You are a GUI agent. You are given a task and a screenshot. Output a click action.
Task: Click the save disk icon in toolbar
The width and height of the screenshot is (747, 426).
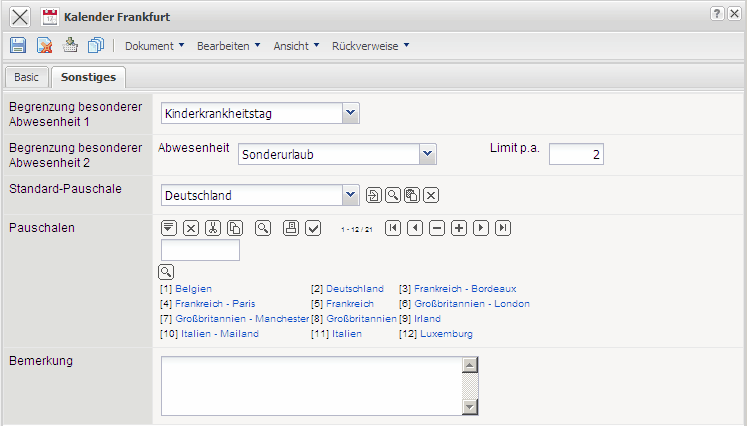(x=18, y=45)
